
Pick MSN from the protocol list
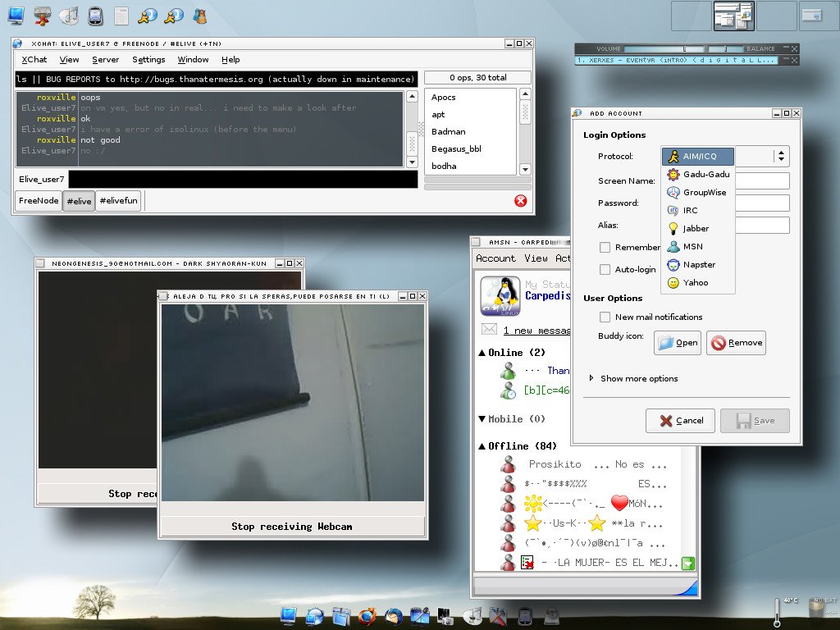click(697, 246)
